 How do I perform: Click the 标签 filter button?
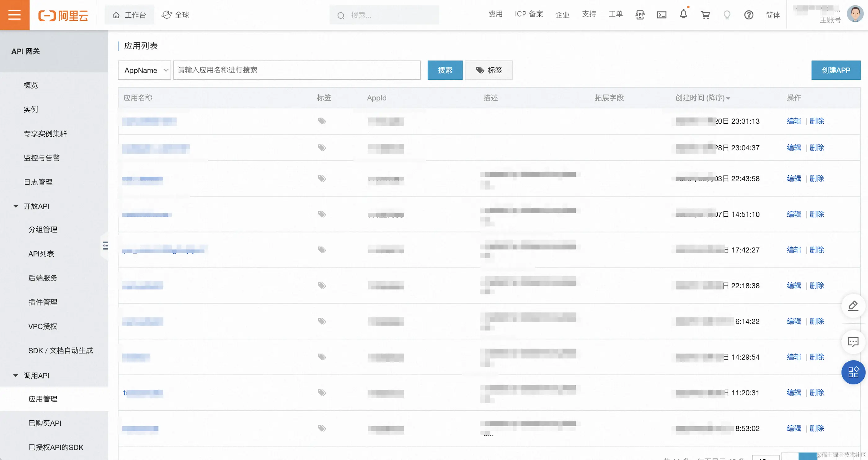click(489, 70)
